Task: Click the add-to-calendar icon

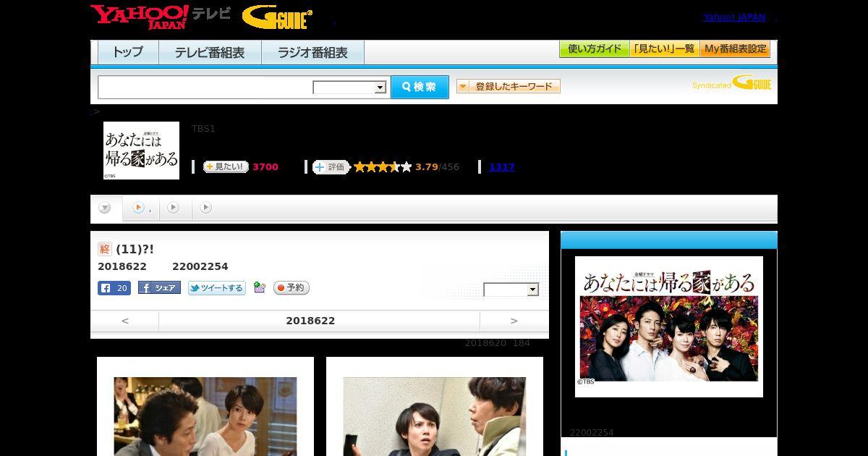Action: click(x=260, y=288)
